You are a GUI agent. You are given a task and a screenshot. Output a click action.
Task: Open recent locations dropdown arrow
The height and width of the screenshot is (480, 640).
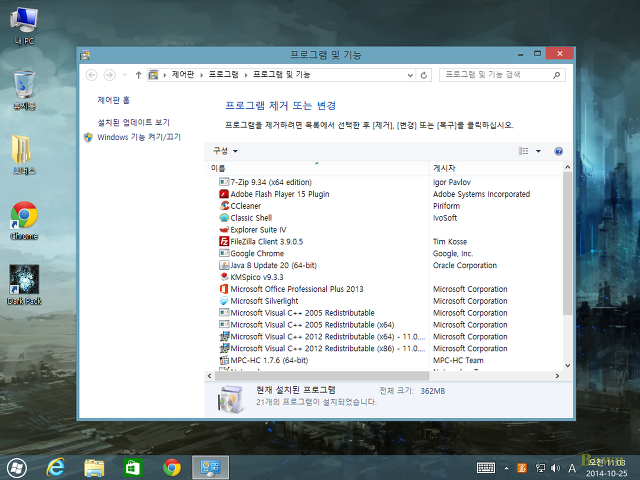click(x=124, y=75)
